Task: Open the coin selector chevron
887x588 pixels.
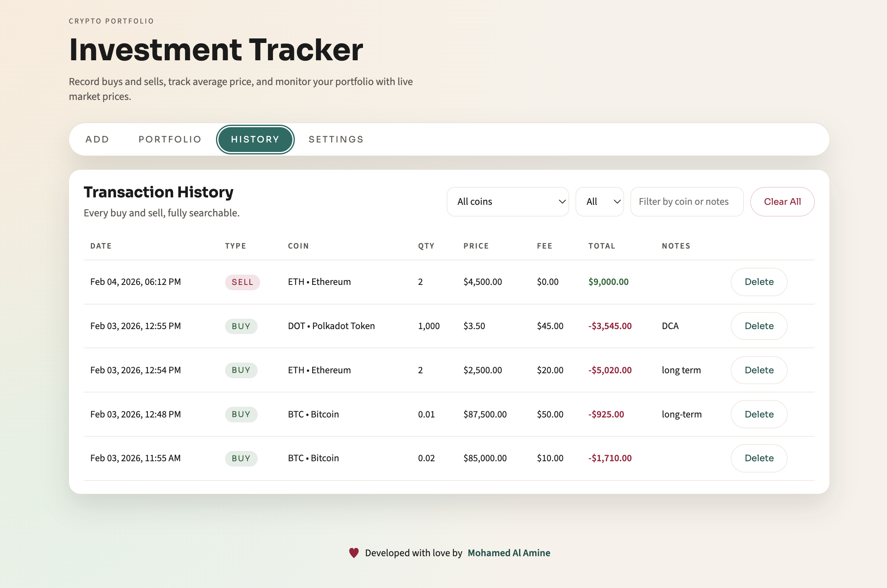Action: pyautogui.click(x=562, y=202)
